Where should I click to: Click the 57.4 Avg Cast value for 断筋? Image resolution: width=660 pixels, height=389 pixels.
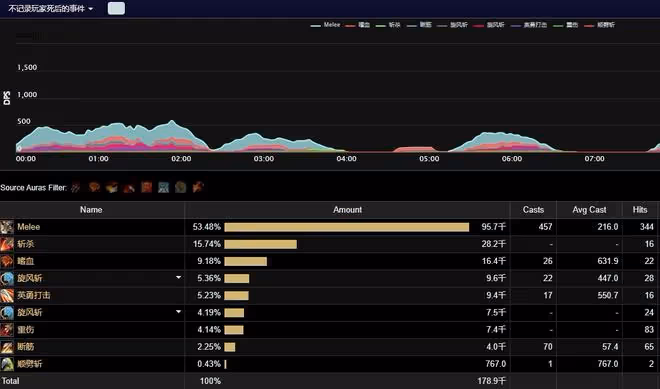pos(610,347)
